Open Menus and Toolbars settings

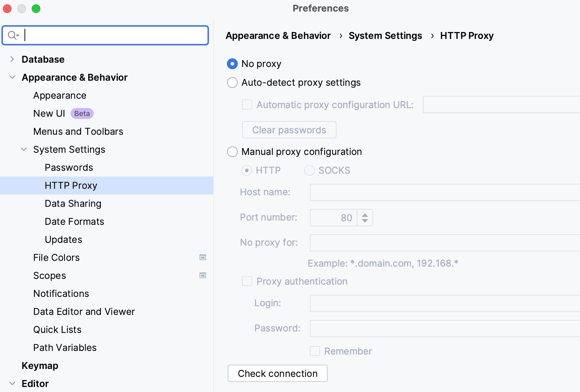[x=78, y=132]
